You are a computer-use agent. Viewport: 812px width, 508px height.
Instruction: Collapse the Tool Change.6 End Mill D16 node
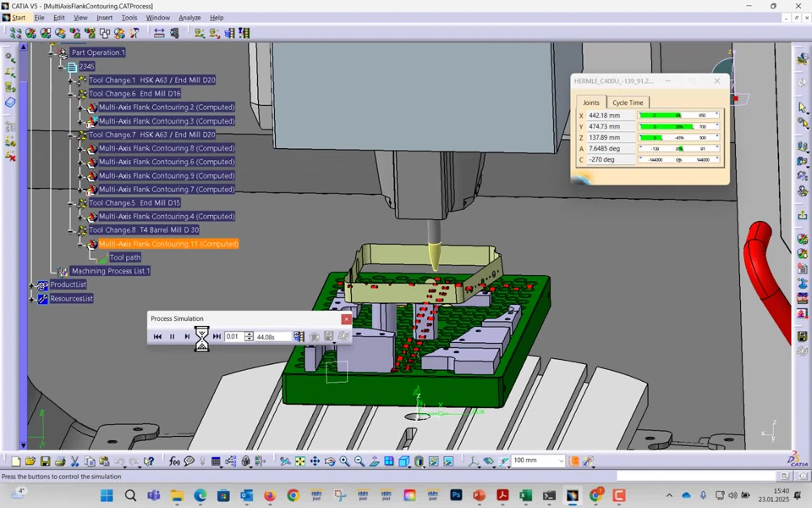70,94
